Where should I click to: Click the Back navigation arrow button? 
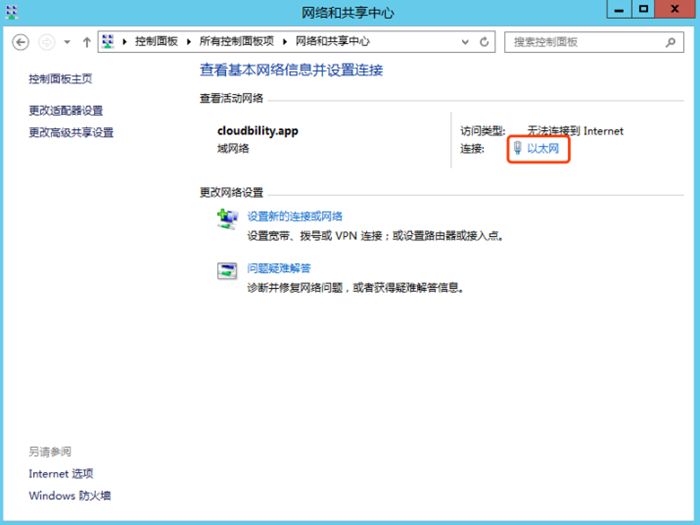pos(20,42)
